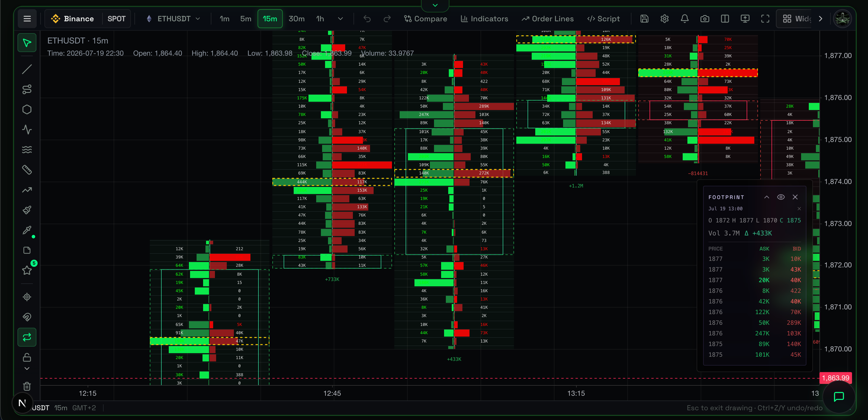The height and width of the screenshot is (420, 868).
Task: Open the user profile avatar
Action: point(842,19)
